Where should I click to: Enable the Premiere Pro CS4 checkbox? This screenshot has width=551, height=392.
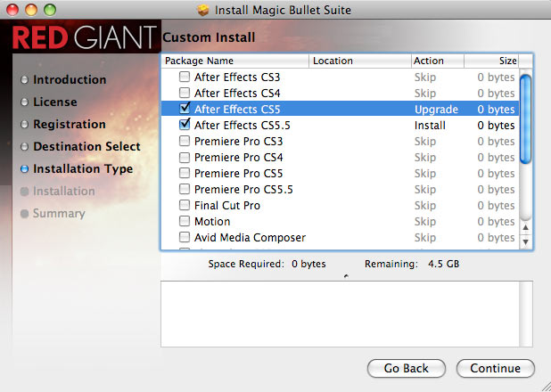[x=185, y=157]
